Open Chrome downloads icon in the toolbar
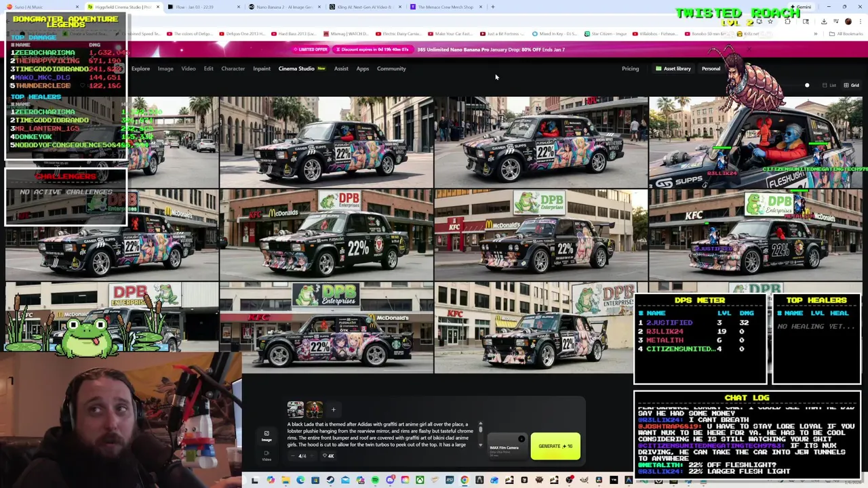 pyautogui.click(x=824, y=21)
